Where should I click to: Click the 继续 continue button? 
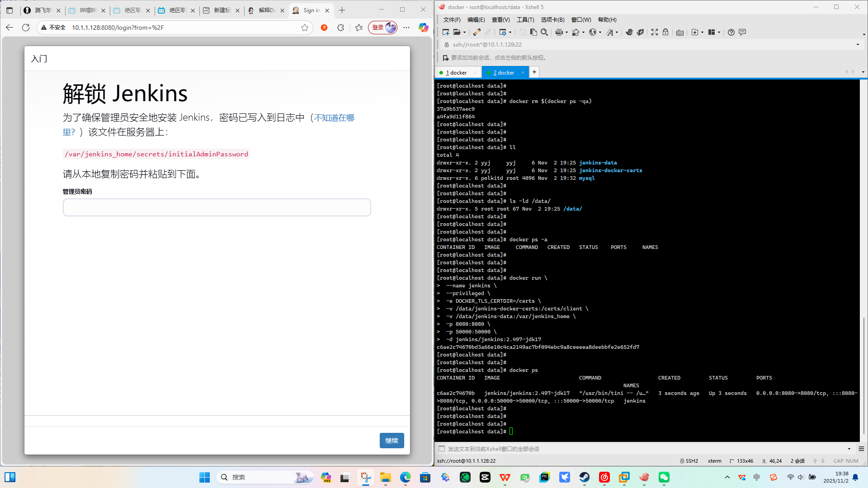click(392, 441)
